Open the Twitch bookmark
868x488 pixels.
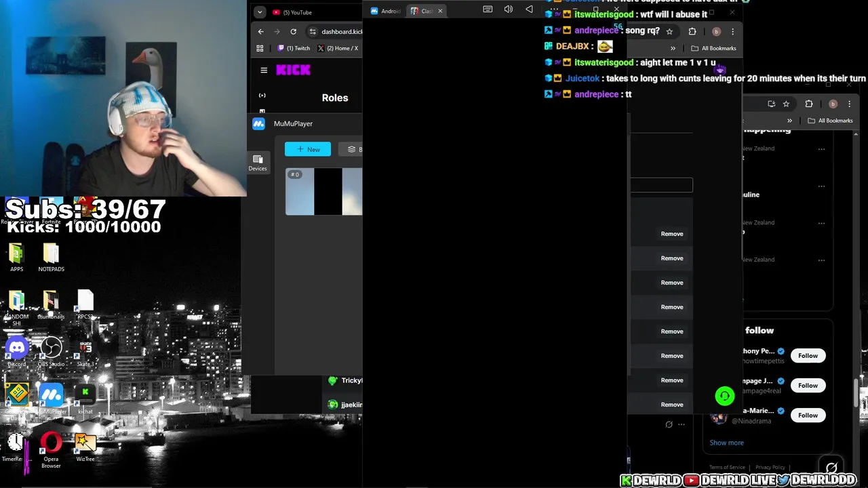pos(294,48)
